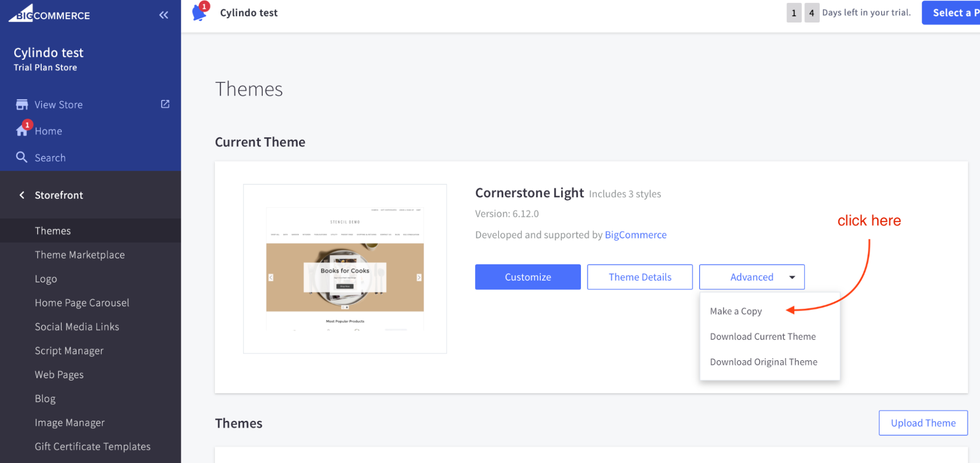Click the View Store link text
Screen dimensions: 980x463
click(x=58, y=104)
